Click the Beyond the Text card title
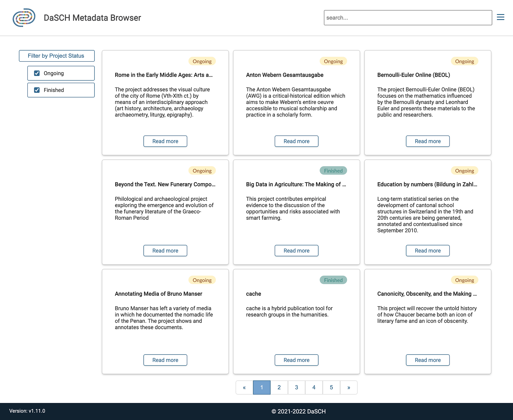The image size is (513, 420). (x=165, y=184)
